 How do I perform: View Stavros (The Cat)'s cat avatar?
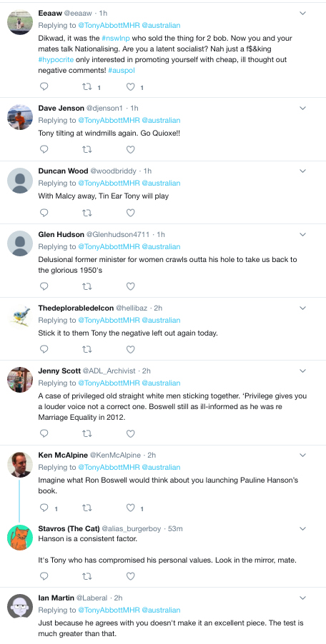pyautogui.click(x=20, y=537)
